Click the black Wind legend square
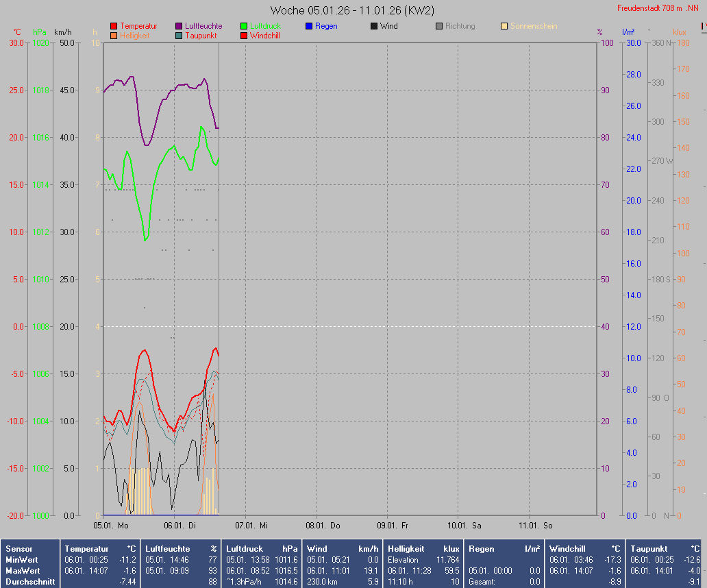This screenshot has width=707, height=588. click(374, 26)
